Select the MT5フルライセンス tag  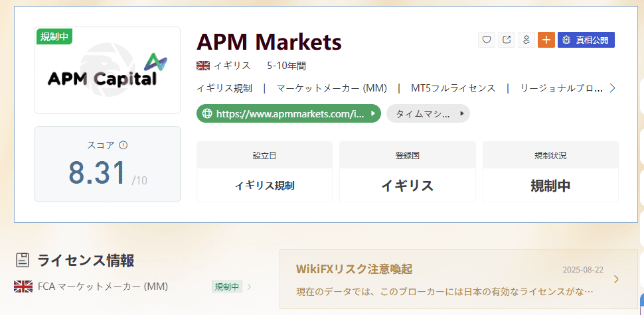point(453,88)
